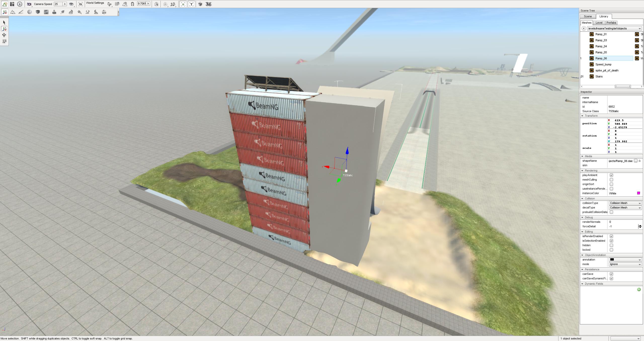Toggle object text labels T button

click(191, 4)
